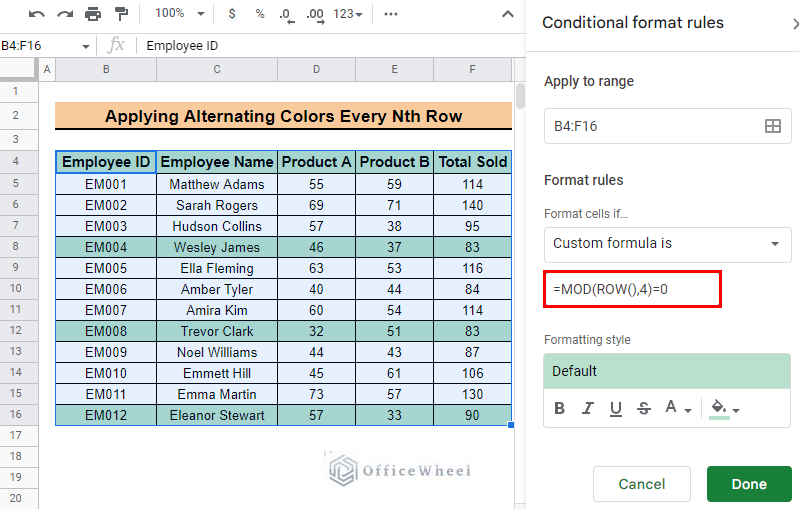Apply percent format icon

coord(260,14)
